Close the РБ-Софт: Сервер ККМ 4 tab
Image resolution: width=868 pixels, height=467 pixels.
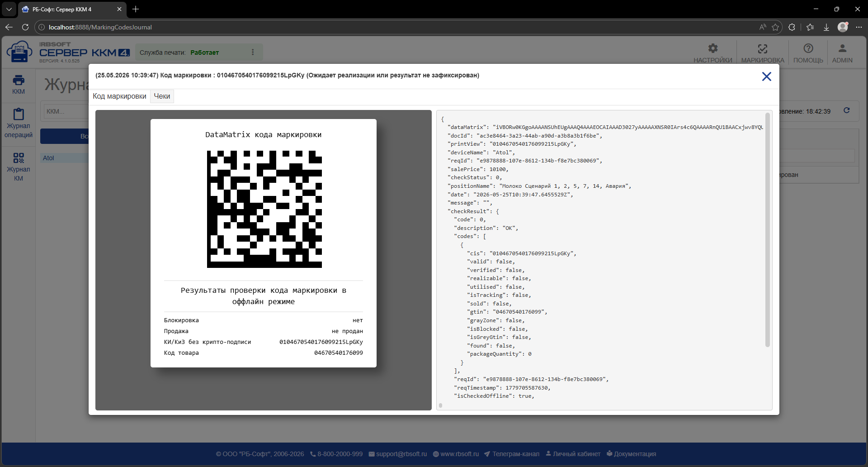[x=119, y=9]
